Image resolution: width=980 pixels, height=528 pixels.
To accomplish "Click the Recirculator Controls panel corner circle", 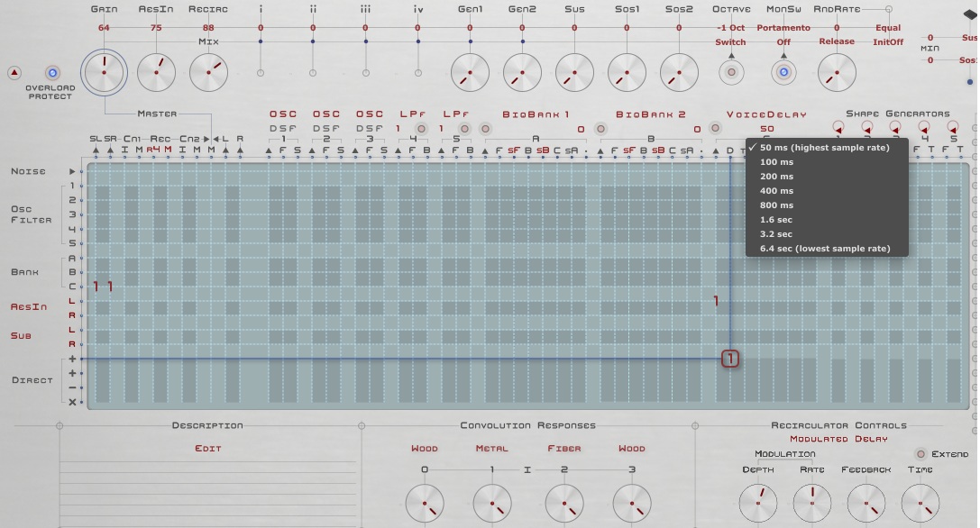I will coord(695,425).
